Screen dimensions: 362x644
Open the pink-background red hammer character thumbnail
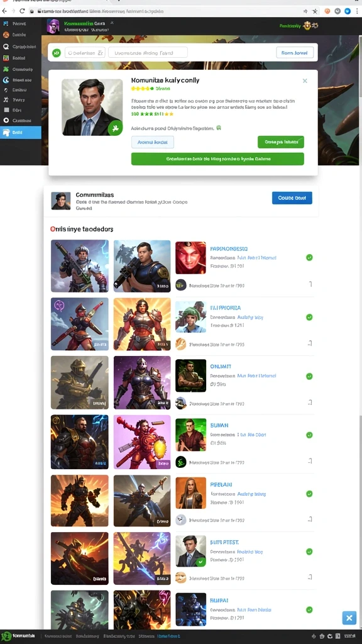(142, 442)
